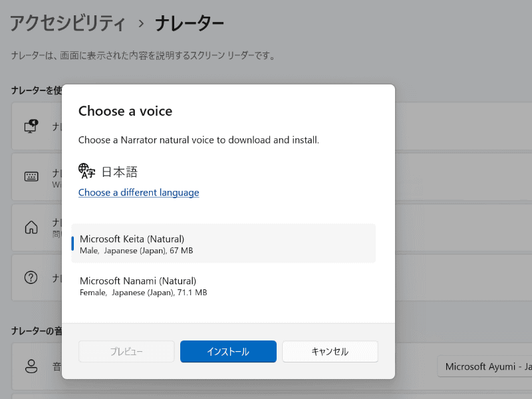Click the プレビュー button
532x399 pixels.
click(126, 351)
